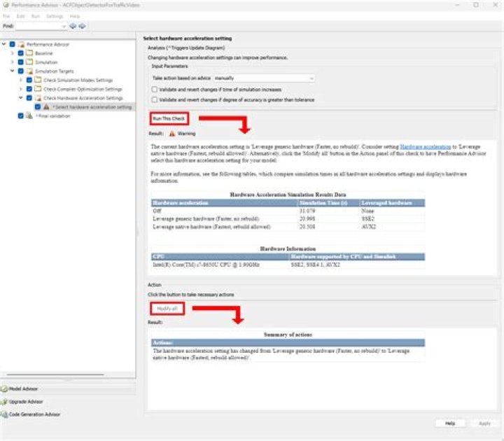
Task: Click the Performance Advisor title bar icon
Action: pyautogui.click(x=6, y=5)
